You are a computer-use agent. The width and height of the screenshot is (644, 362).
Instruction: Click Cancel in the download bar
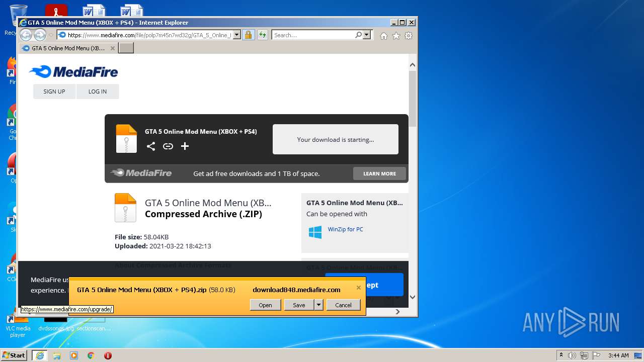click(x=343, y=305)
